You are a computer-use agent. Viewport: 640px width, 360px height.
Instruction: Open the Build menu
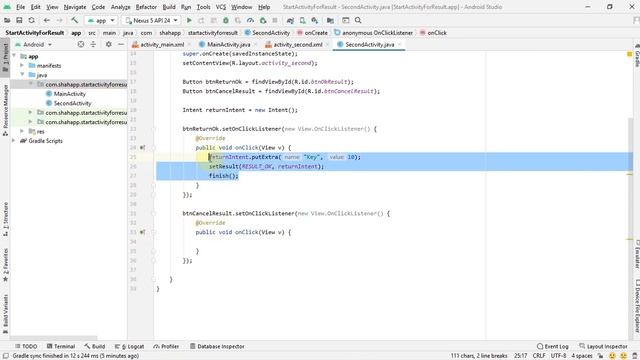point(169,7)
